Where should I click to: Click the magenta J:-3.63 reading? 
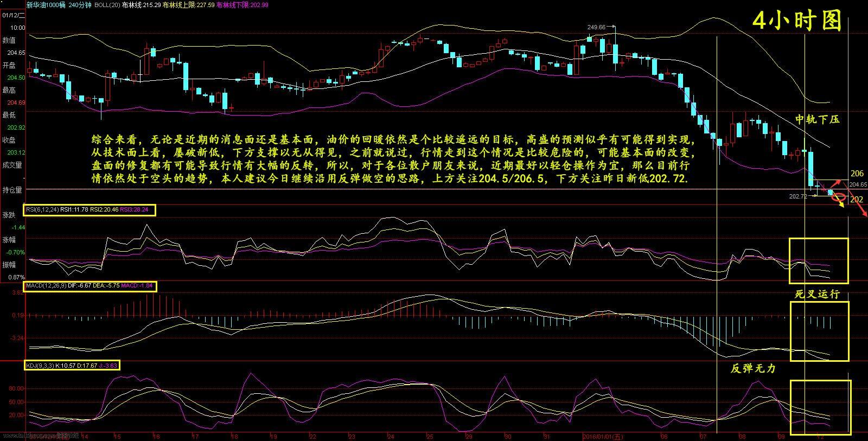click(x=108, y=366)
